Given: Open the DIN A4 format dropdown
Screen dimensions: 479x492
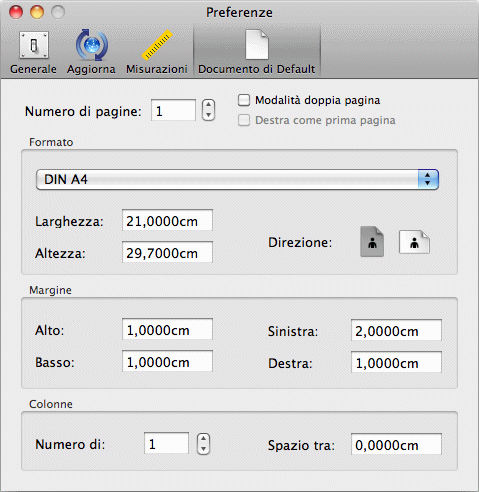Looking at the screenshot, I should 237,179.
